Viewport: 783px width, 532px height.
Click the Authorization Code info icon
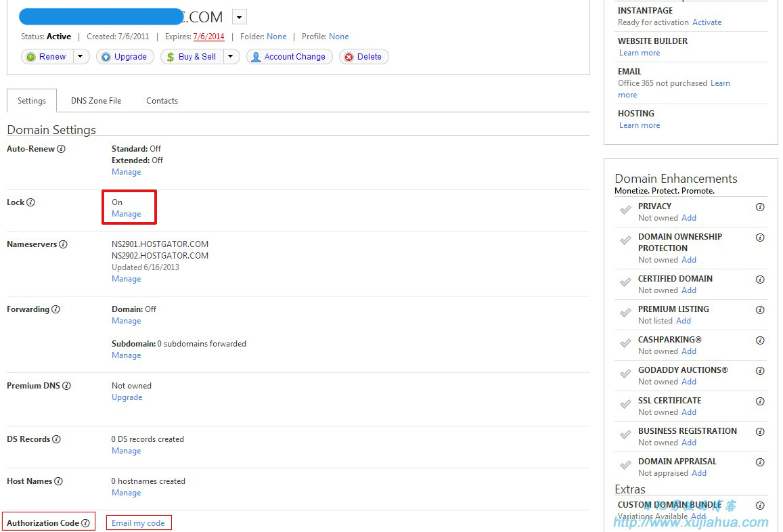85,523
